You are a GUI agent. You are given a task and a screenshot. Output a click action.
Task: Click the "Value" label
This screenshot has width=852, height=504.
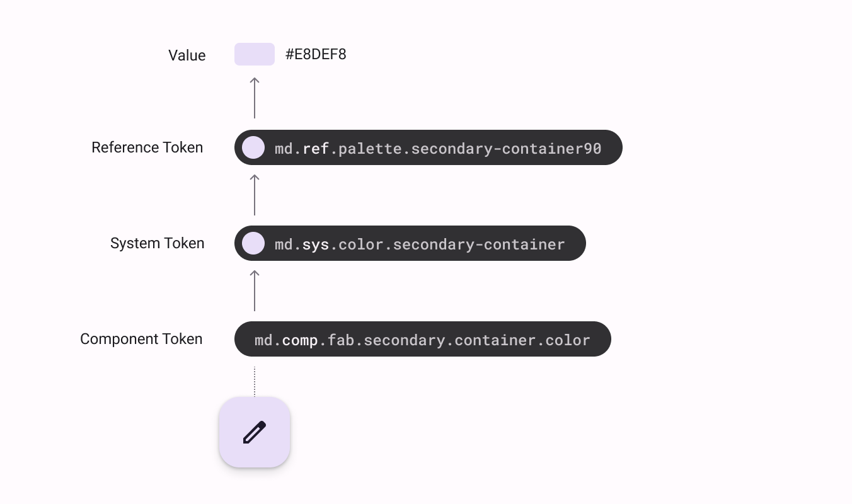[187, 55]
